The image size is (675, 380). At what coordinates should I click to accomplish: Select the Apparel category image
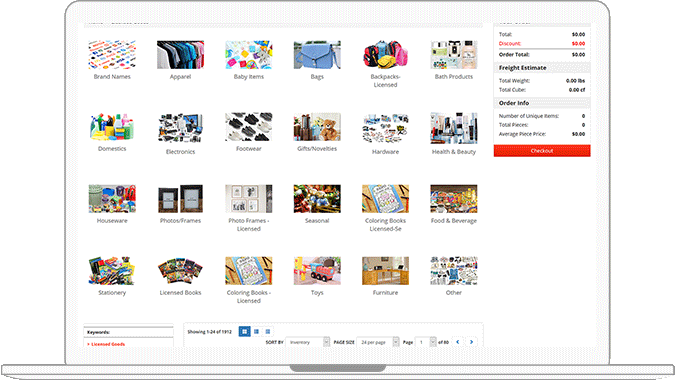click(180, 55)
